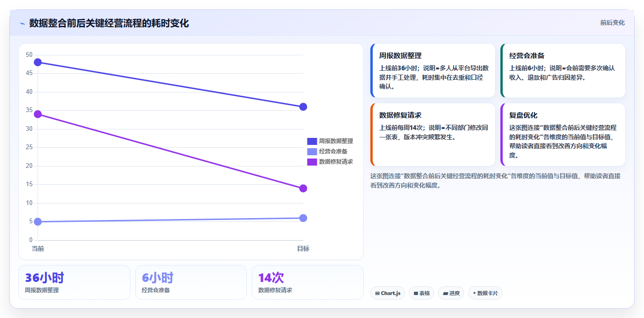The width and height of the screenshot is (644, 318).
Task: Click the Chart.js tag chip
Action: click(388, 293)
